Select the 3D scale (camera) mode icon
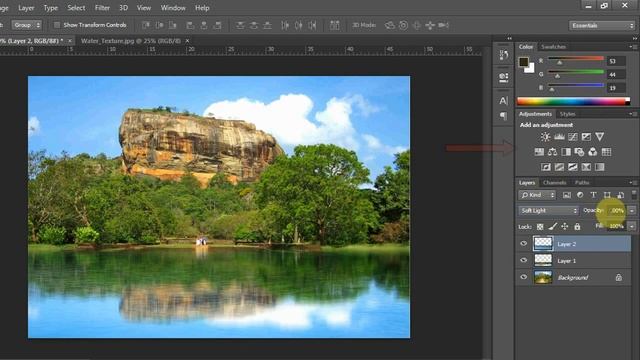Viewport: 640px width, 360px height. tap(443, 25)
